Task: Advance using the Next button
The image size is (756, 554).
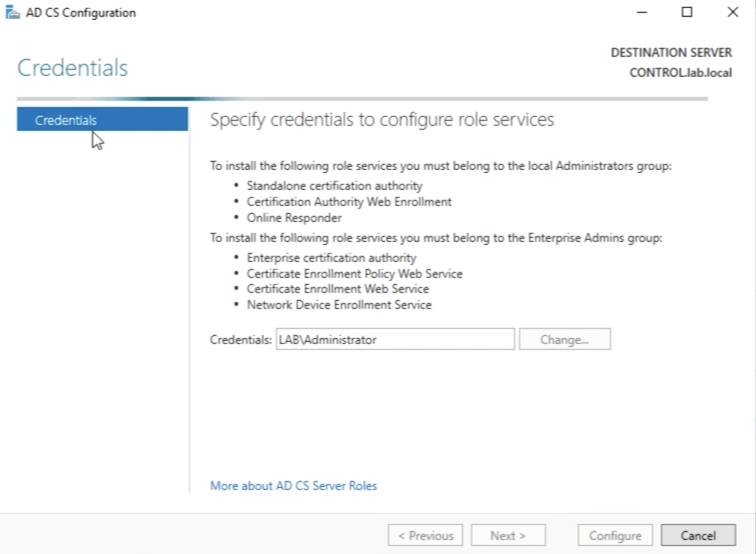Action: [508, 535]
